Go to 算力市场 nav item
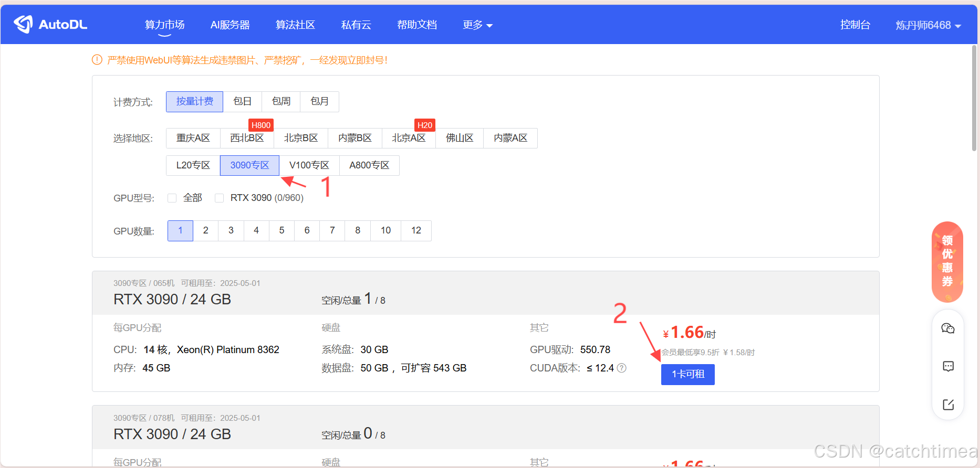This screenshot has width=980, height=468. tap(165, 25)
